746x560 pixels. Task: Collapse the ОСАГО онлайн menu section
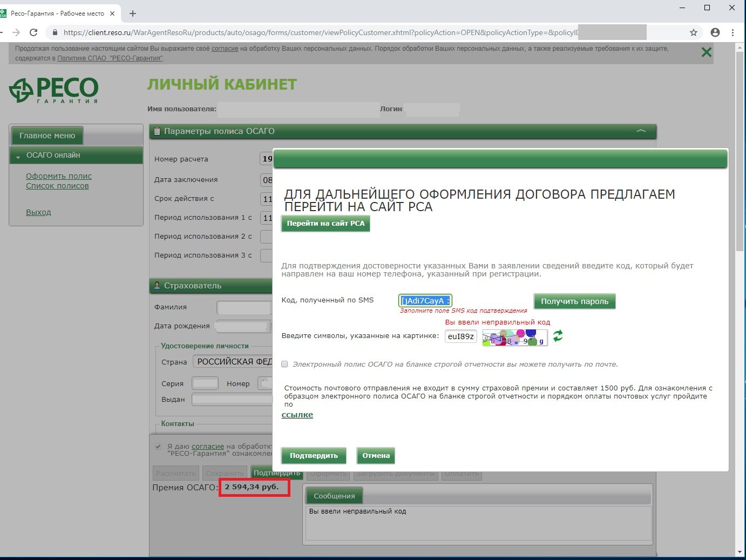pyautogui.click(x=18, y=156)
